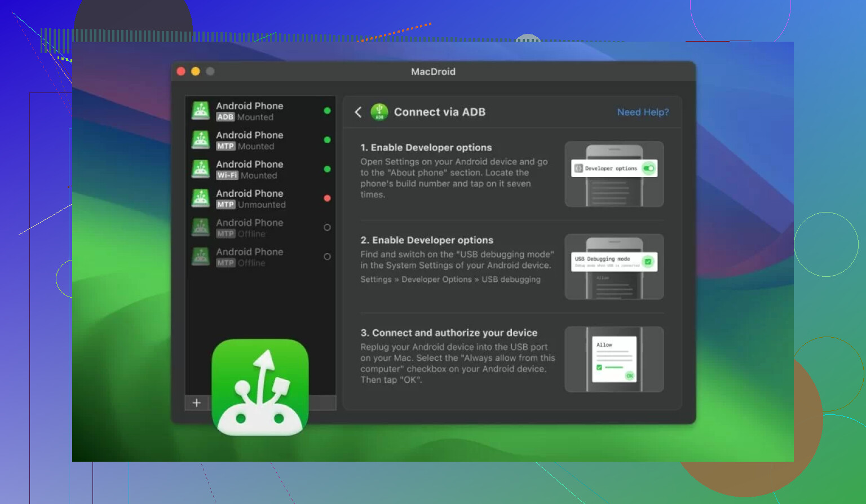The image size is (866, 504).
Task: Click the '1. Enable Developer options' heading
Action: click(x=426, y=148)
